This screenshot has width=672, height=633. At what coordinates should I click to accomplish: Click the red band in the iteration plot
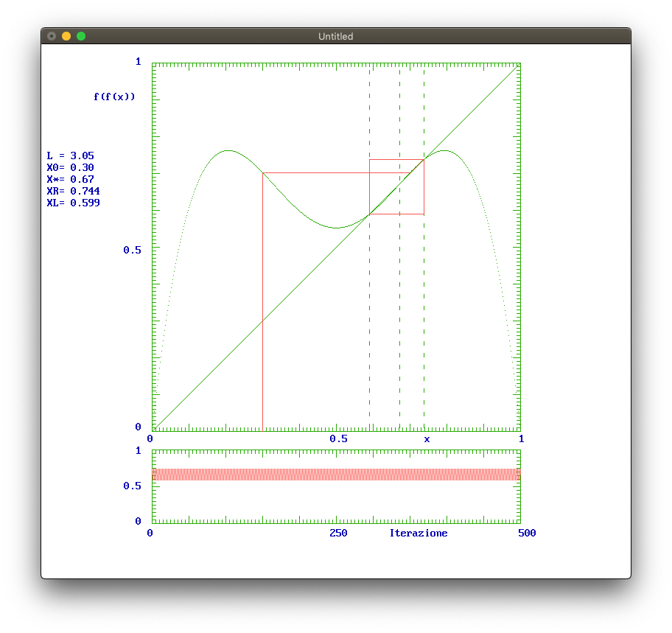tap(335, 471)
